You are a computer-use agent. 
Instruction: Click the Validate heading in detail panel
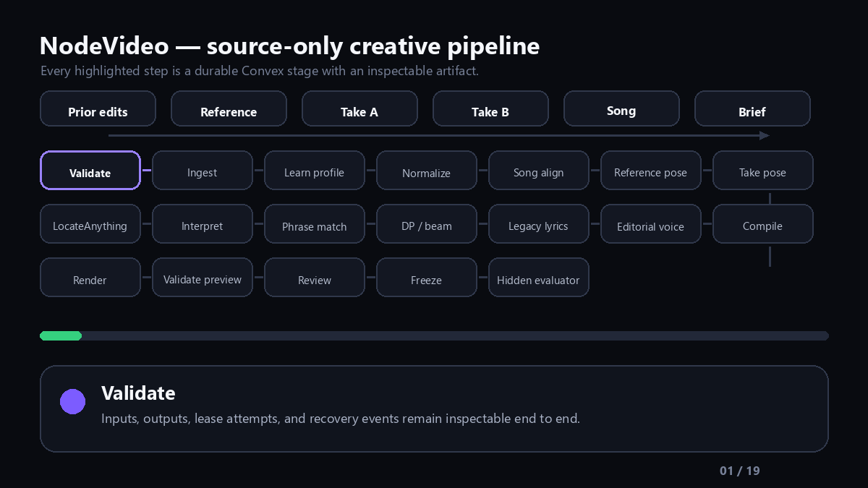pos(138,393)
